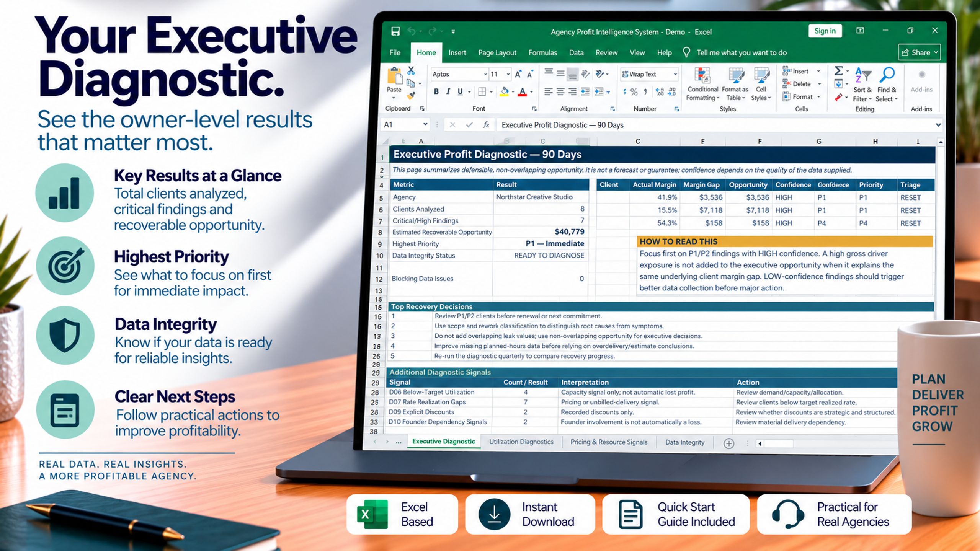980x551 pixels.
Task: Cut the selection with the scissors icon
Action: [x=411, y=70]
